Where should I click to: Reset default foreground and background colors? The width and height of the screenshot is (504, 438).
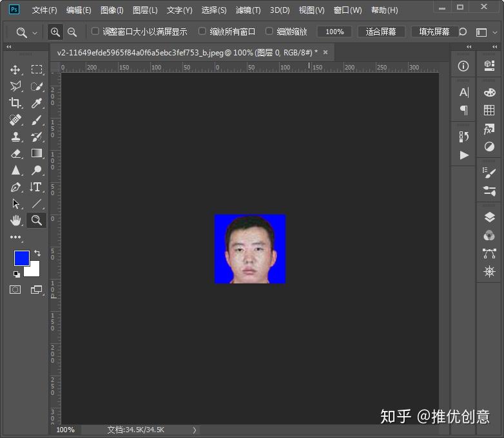tap(16, 274)
